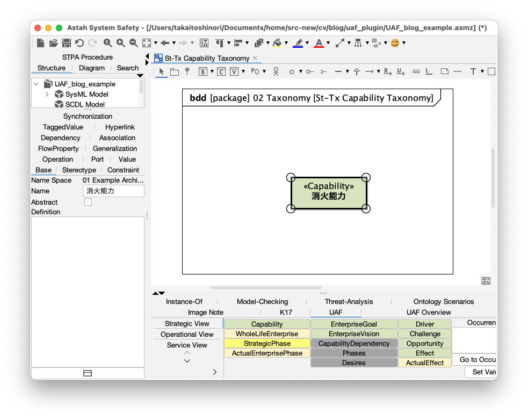The image size is (528, 420).
Task: Click the diagram overview icon at canvas corner
Action: pyautogui.click(x=486, y=280)
